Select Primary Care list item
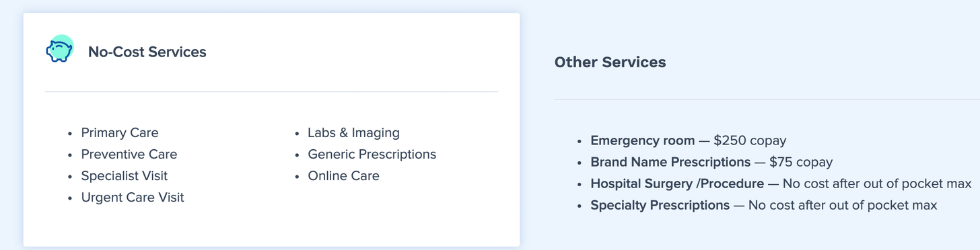 [120, 133]
